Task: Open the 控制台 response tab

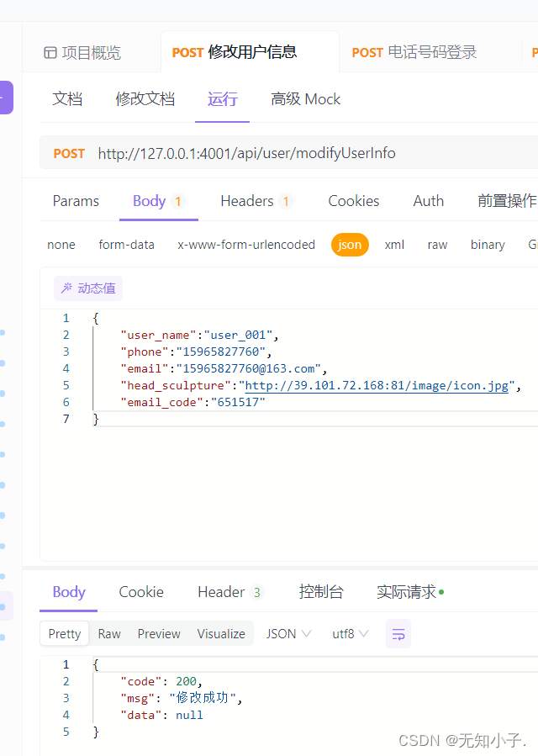Action: (x=320, y=591)
